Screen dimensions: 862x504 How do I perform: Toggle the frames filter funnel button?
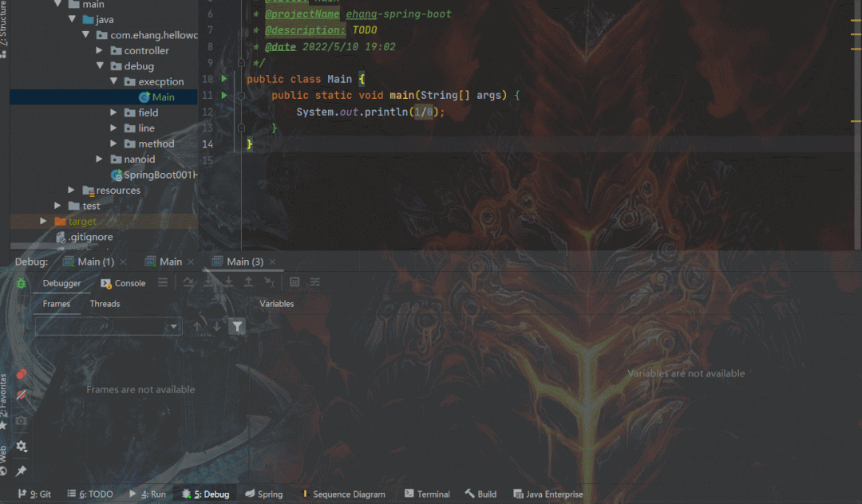click(x=237, y=327)
